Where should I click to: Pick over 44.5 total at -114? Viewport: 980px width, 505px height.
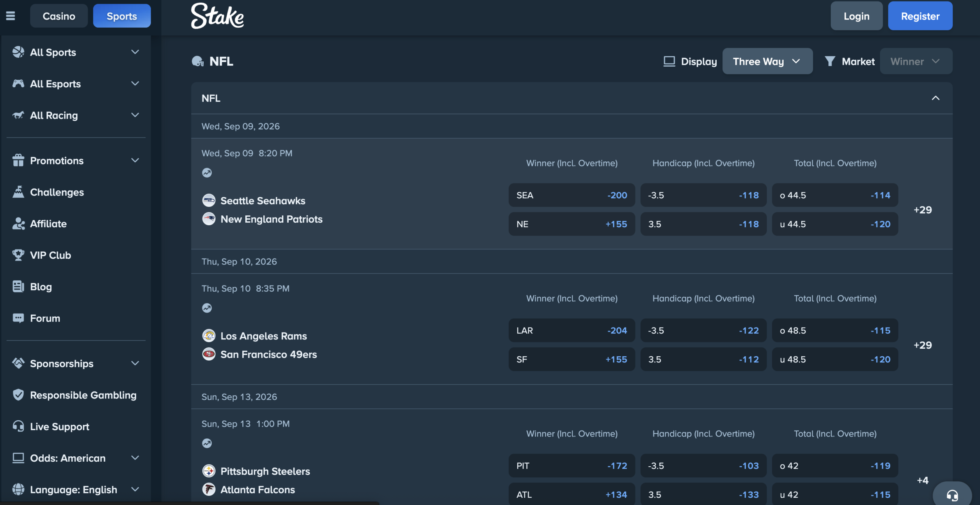click(835, 195)
